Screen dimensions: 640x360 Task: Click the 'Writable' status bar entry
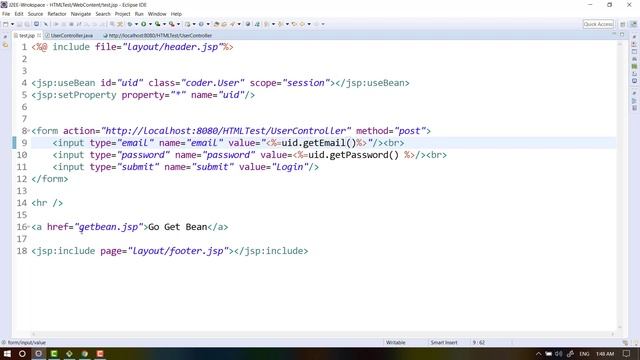[x=396, y=342]
